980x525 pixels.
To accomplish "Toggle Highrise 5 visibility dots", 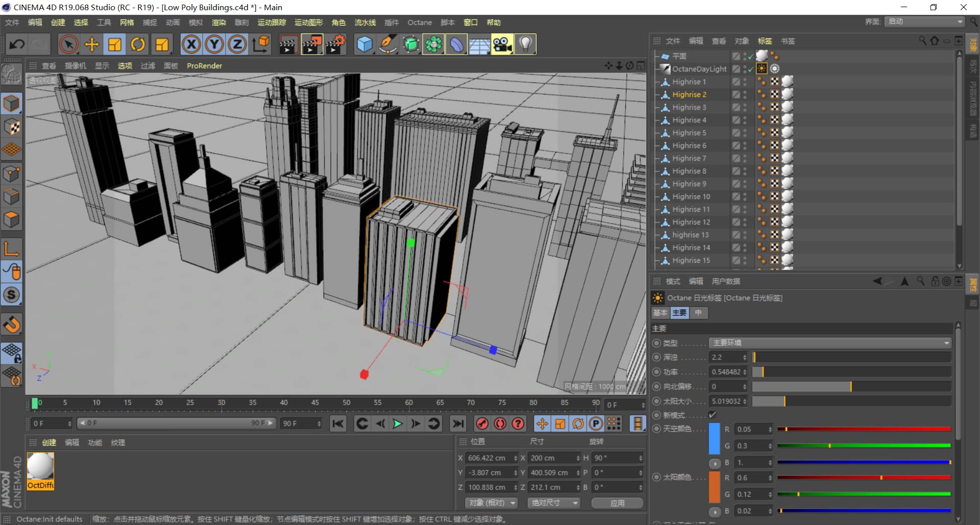I will click(745, 133).
